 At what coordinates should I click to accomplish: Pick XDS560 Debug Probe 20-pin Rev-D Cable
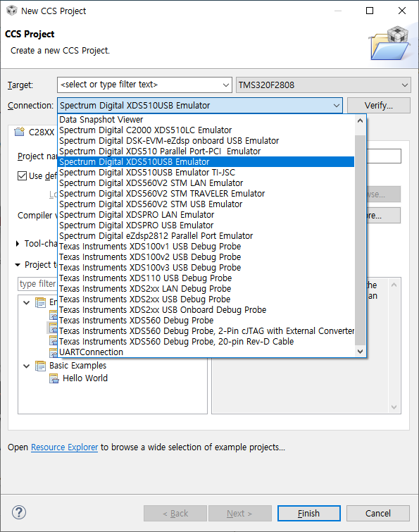click(x=206, y=341)
